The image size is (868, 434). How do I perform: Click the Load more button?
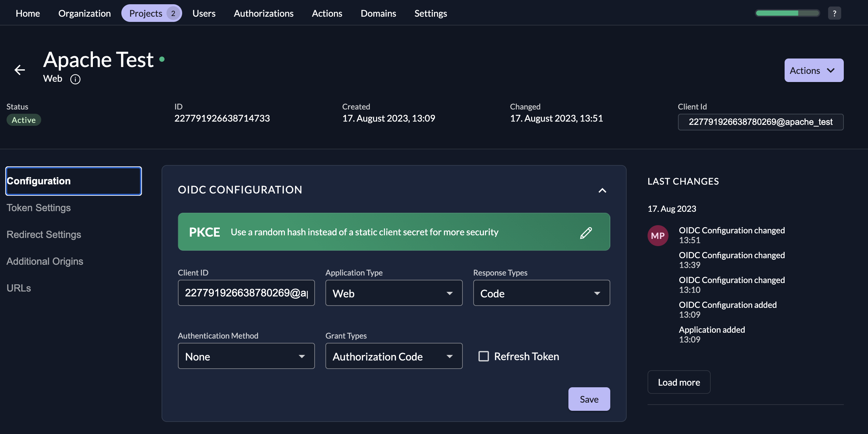coord(679,382)
